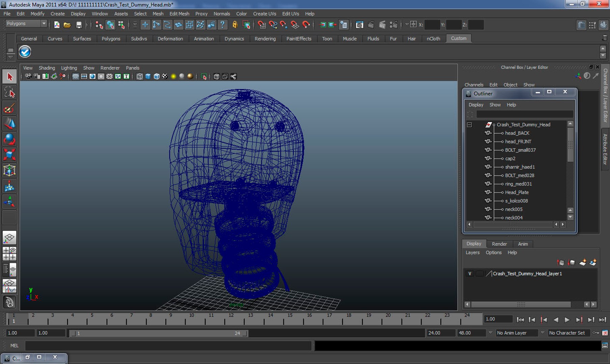Toggle MEL command line language button
610x364 pixels.
pos(14,345)
